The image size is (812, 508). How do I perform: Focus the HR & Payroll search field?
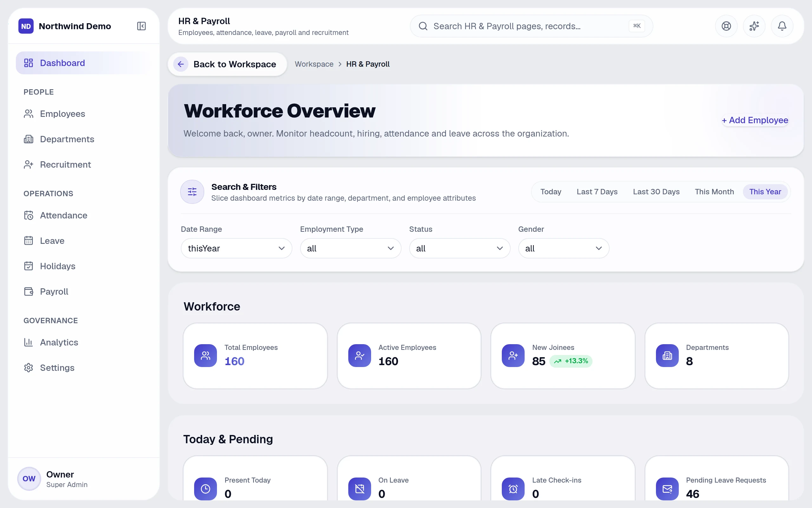(x=531, y=26)
